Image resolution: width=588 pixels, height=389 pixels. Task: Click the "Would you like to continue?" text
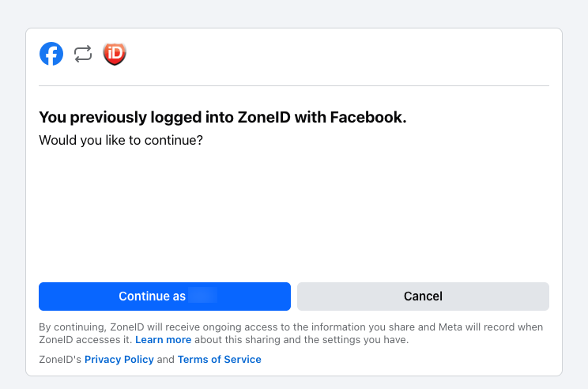pos(121,141)
